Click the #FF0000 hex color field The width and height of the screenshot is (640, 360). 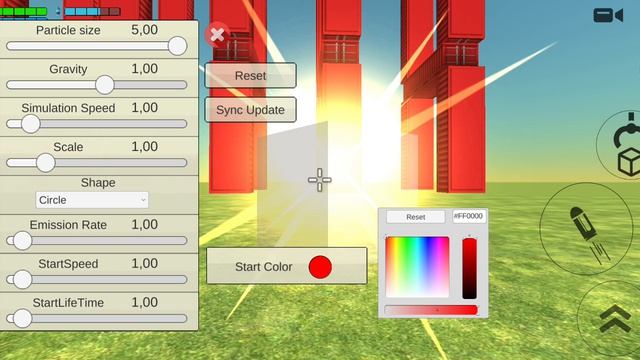coord(469,216)
